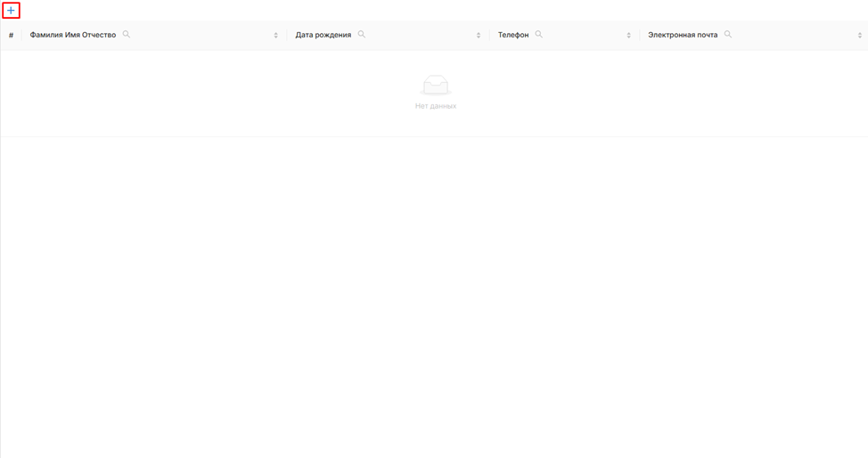
Task: Open search filter for Телефон column
Action: 539,35
